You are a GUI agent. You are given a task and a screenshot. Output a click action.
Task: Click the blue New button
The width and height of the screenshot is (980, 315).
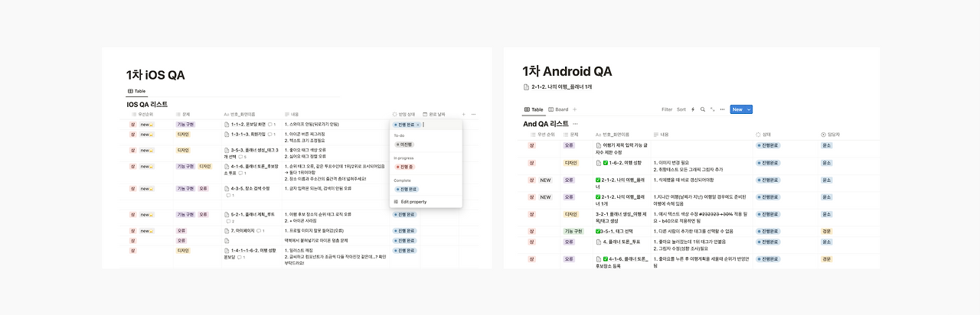click(737, 109)
